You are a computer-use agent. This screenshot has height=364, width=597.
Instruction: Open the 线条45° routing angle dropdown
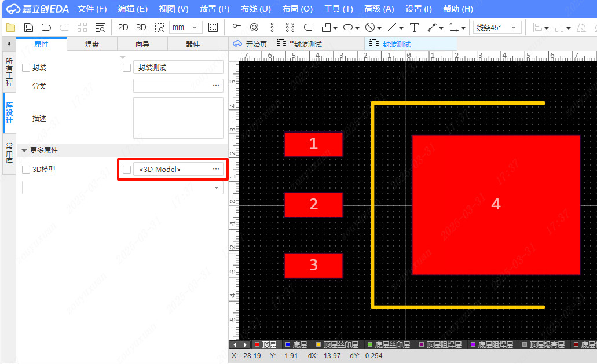coord(497,27)
